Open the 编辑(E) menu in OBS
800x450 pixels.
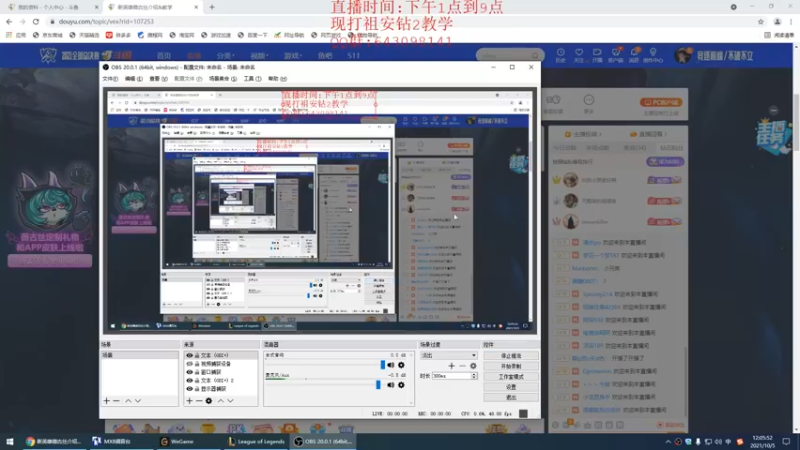134,79
